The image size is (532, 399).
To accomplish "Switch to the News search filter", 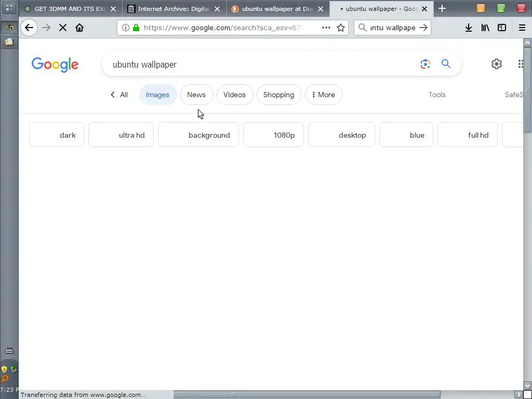I will point(196,95).
